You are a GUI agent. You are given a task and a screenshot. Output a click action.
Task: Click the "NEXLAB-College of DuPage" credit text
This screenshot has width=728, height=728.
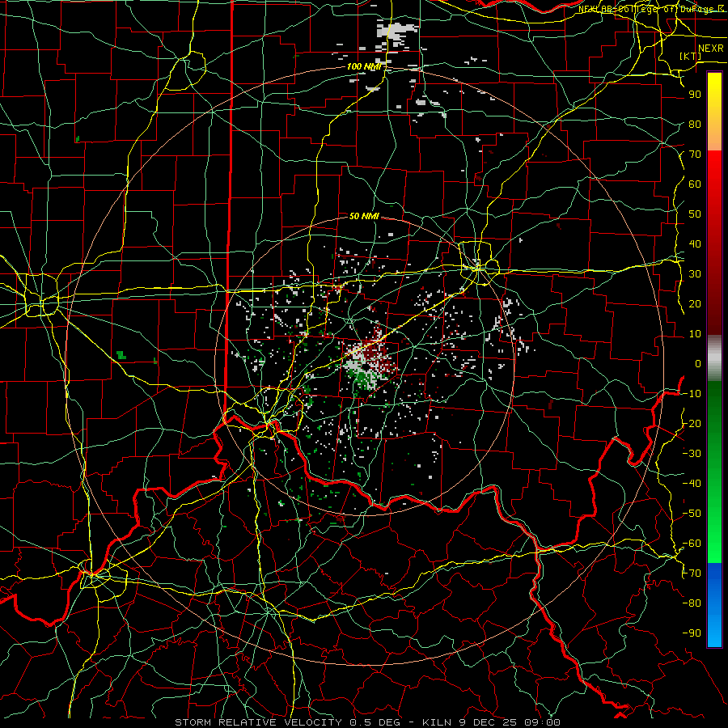[645, 9]
